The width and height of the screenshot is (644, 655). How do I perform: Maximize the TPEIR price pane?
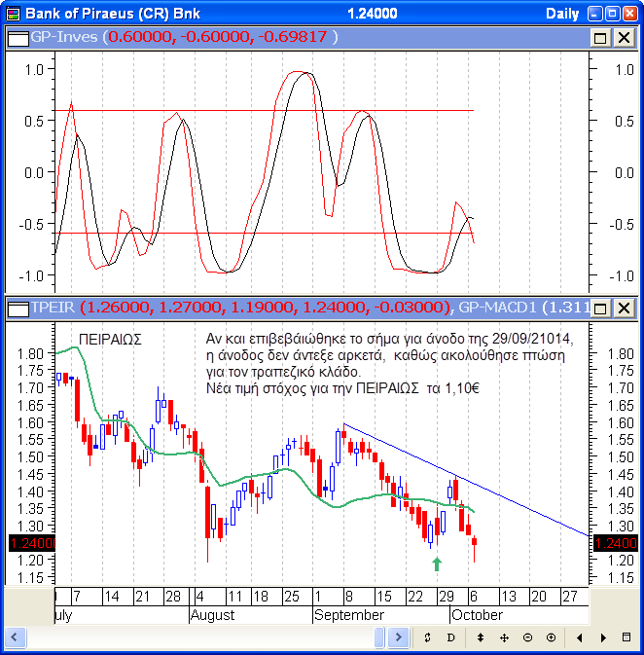600,309
